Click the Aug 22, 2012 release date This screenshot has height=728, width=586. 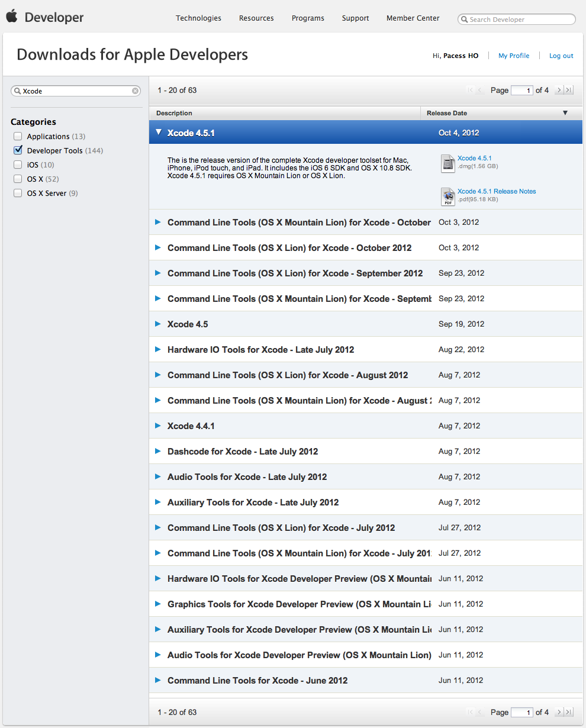click(x=461, y=349)
